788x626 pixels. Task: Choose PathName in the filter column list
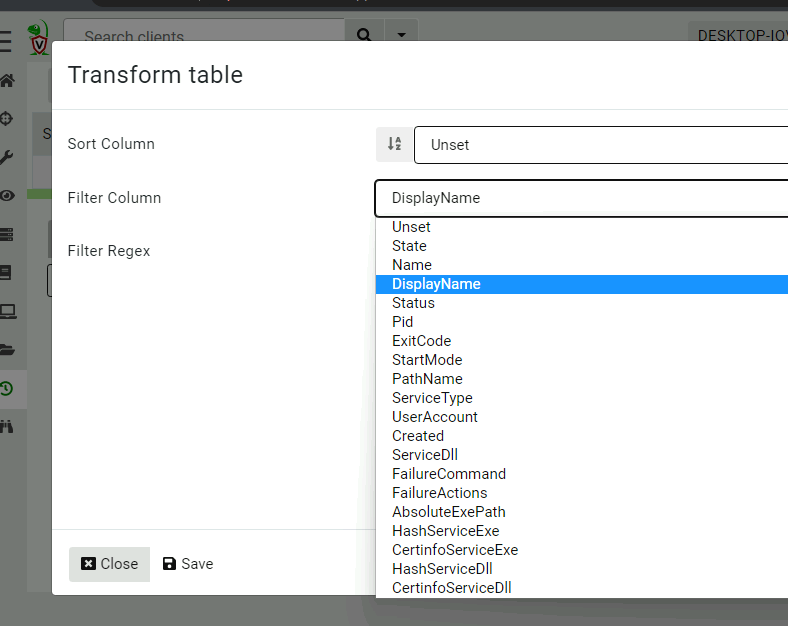(x=427, y=379)
